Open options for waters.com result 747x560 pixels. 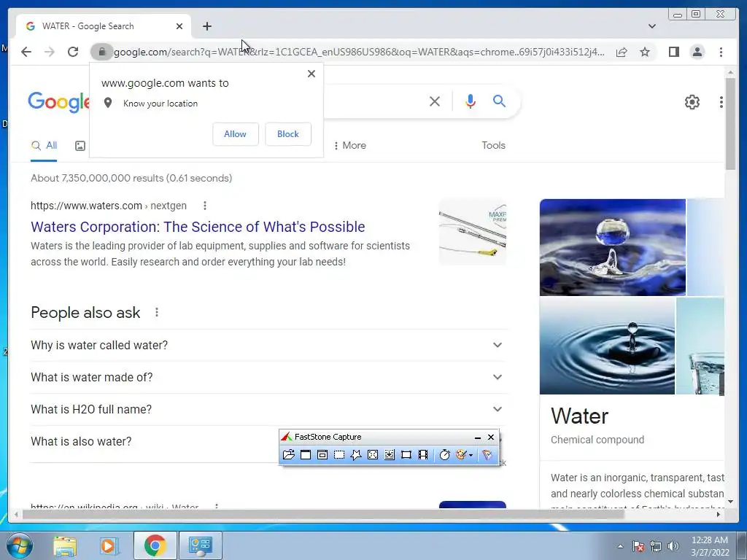205,206
